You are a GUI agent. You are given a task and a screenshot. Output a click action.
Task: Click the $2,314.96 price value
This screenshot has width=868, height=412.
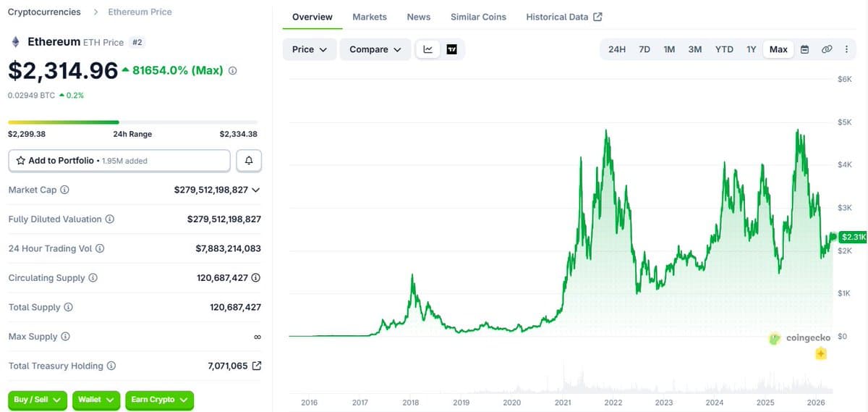tap(63, 70)
